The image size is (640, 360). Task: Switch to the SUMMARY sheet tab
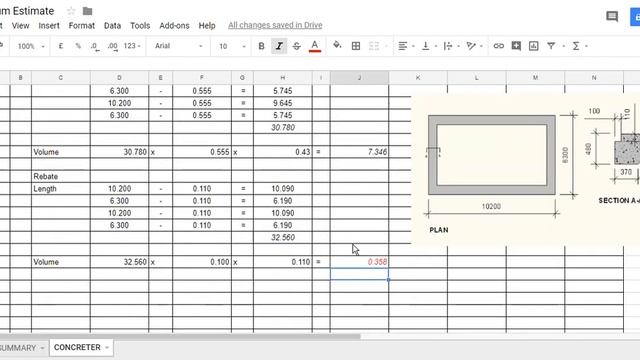tap(18, 348)
